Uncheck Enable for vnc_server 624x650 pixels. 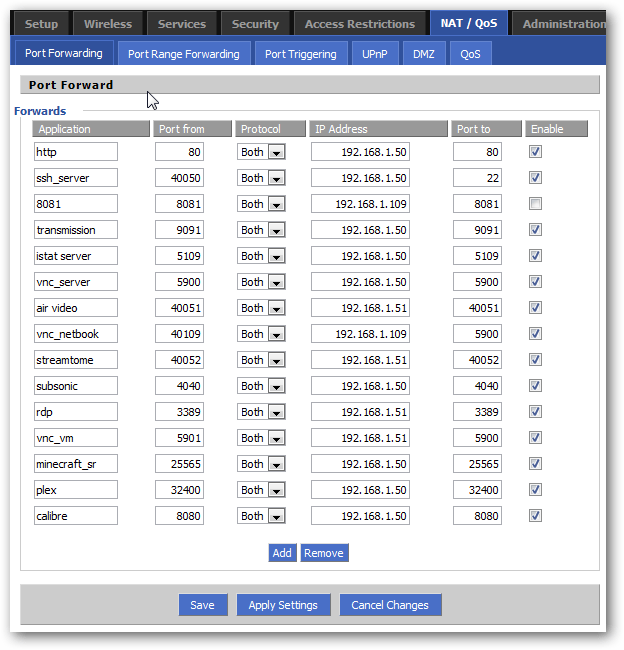coord(535,282)
